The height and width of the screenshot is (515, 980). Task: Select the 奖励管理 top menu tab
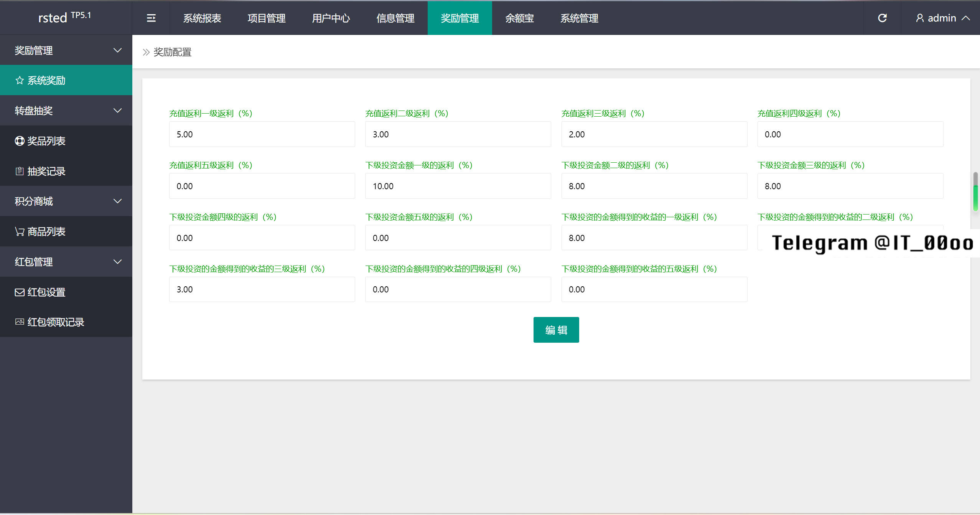[x=460, y=18]
